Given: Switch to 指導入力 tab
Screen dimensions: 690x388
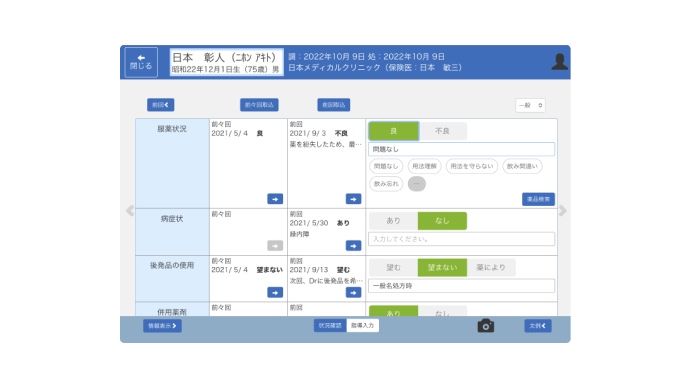Looking at the screenshot, I should (x=363, y=325).
